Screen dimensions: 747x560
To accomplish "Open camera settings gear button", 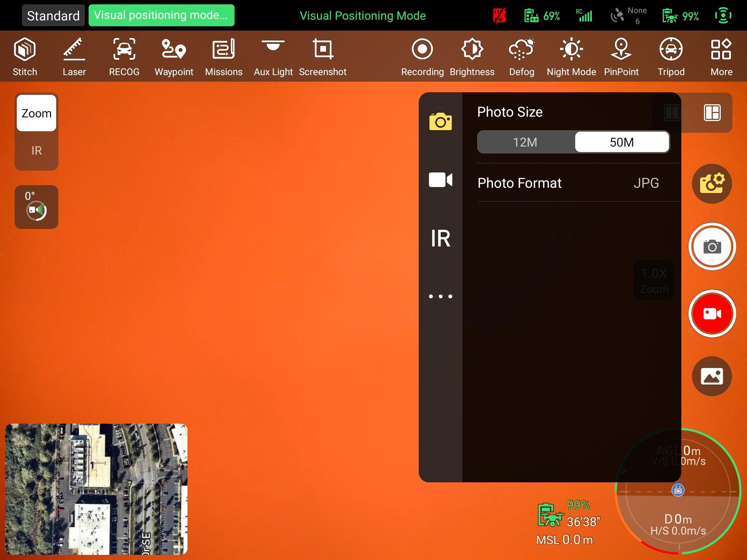I will click(712, 184).
